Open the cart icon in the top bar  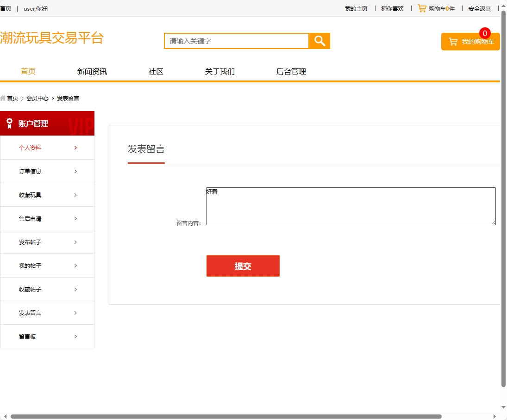coord(422,8)
